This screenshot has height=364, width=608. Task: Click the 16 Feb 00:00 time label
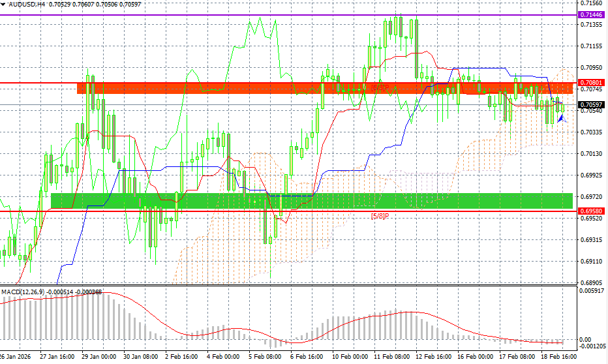pos(476,356)
